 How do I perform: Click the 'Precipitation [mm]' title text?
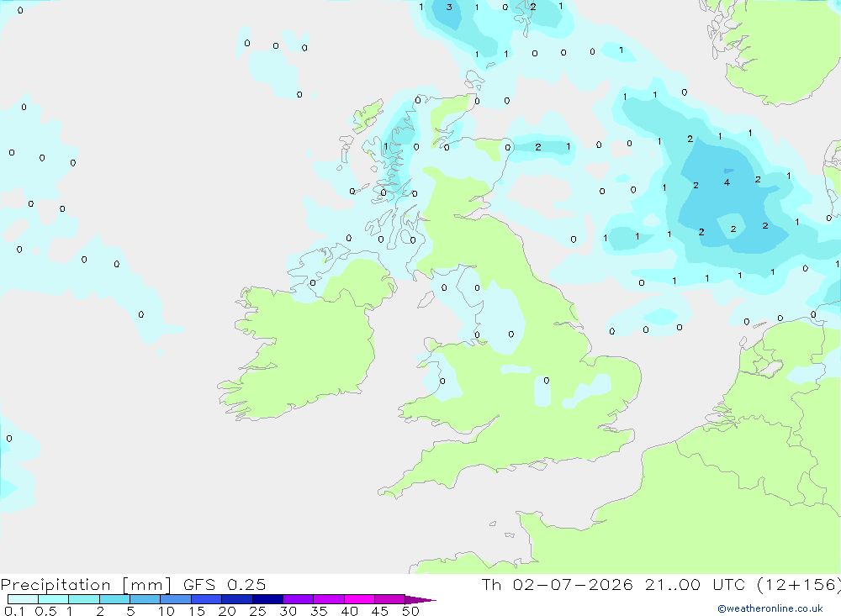pos(86,584)
